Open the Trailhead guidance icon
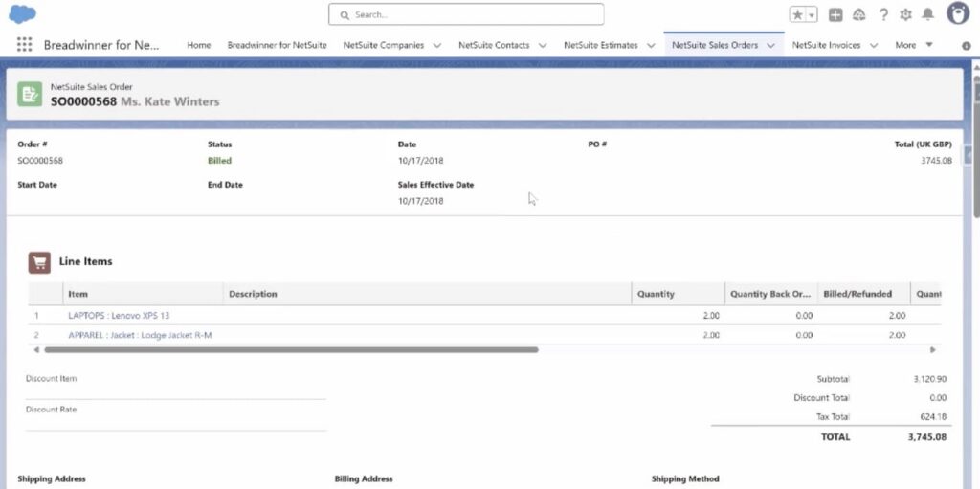Viewport: 980px width, 489px height. coord(859,15)
